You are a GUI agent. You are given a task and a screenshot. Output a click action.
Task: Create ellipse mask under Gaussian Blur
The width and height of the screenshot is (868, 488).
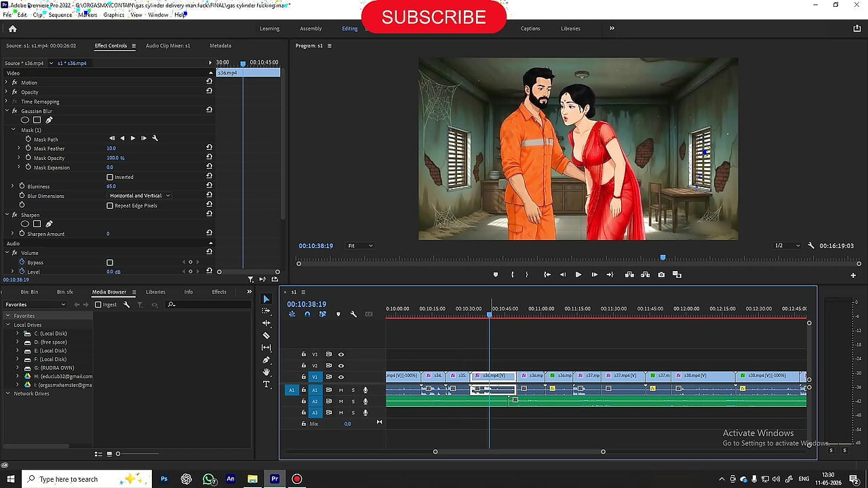click(x=25, y=120)
